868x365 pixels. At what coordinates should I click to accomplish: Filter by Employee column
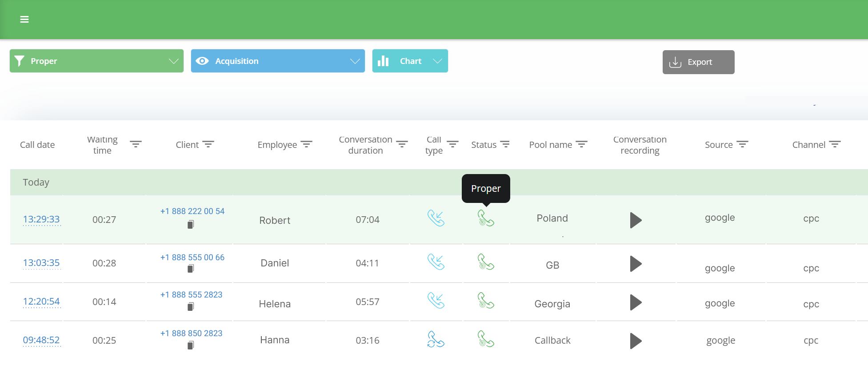click(306, 144)
